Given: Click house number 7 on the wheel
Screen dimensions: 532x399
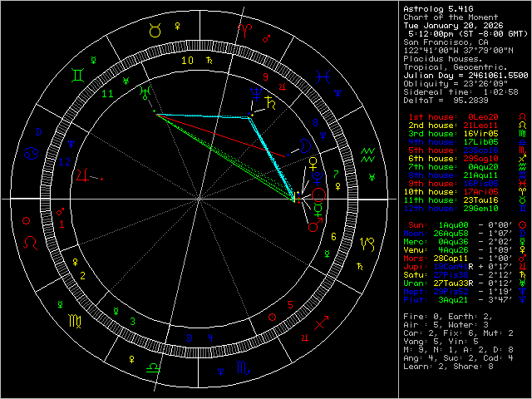Looking at the screenshot, I should [336, 175].
